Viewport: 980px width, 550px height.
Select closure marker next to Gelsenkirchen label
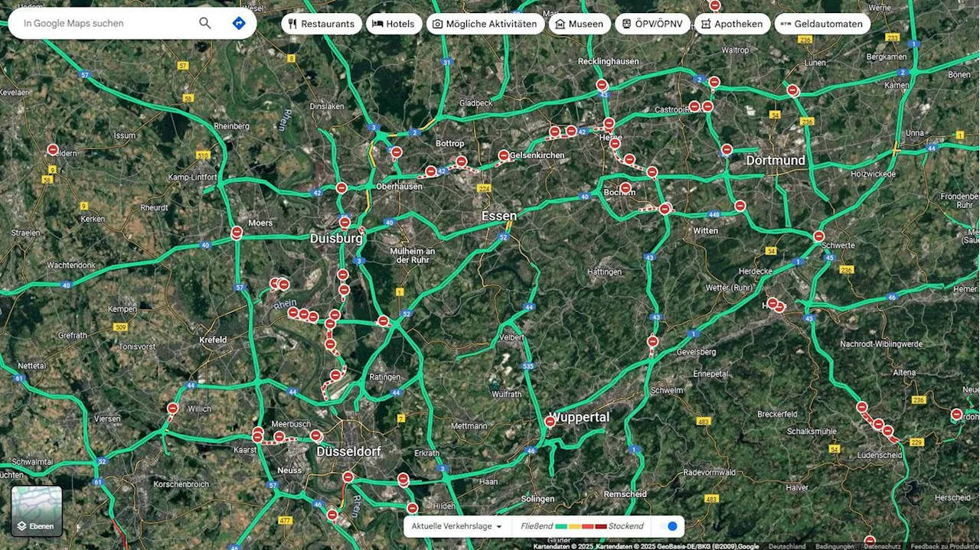point(504,155)
